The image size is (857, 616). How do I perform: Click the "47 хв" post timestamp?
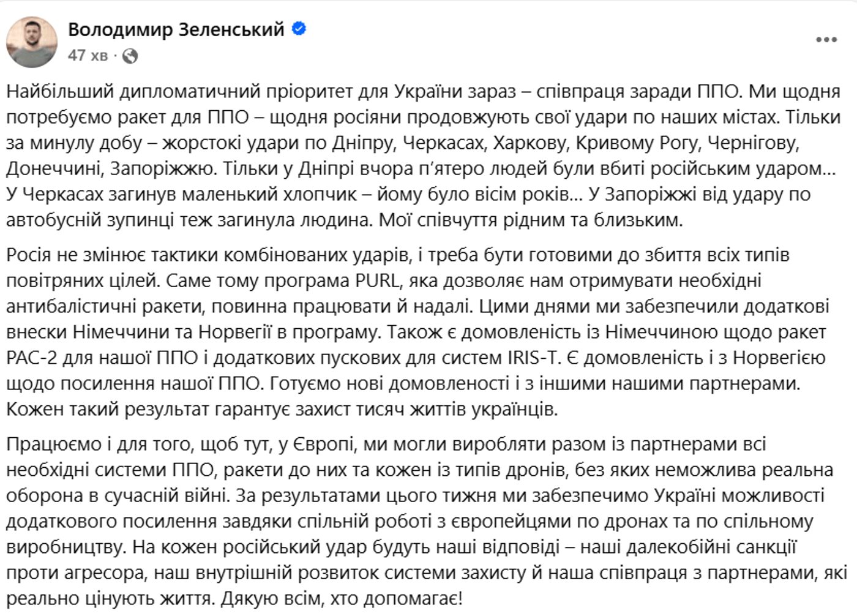(x=88, y=56)
